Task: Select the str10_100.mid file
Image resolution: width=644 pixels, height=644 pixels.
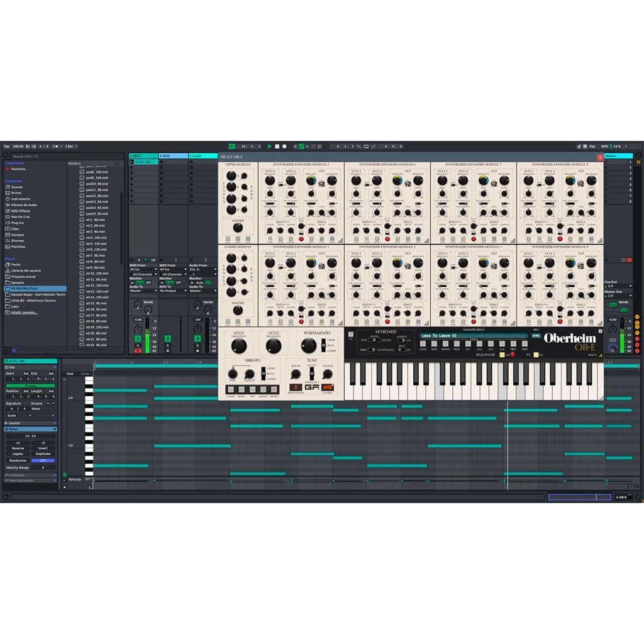Action: 97,273
